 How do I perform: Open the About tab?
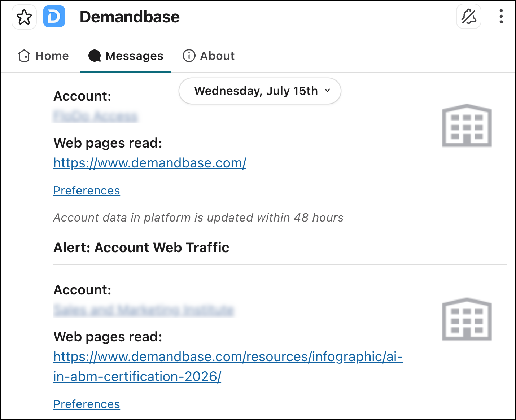coord(209,56)
